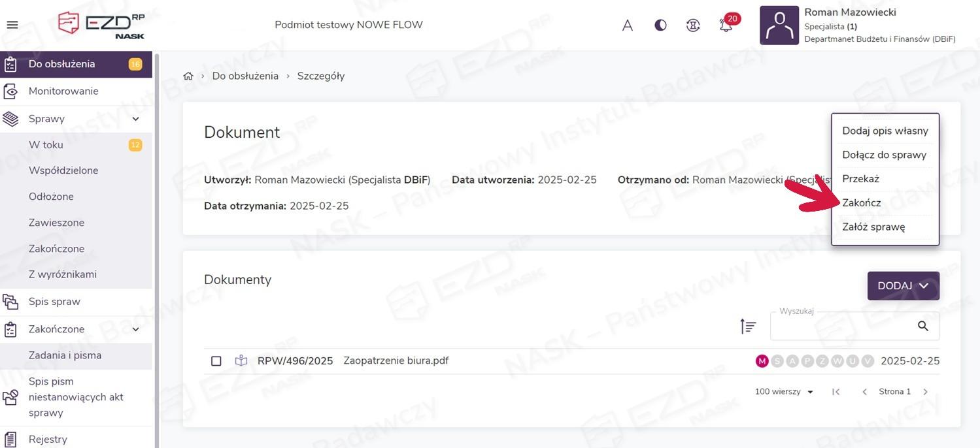Select the Zaopatrzenie biura.pdf checkbox
Screen dimensions: 980x448
(216, 361)
